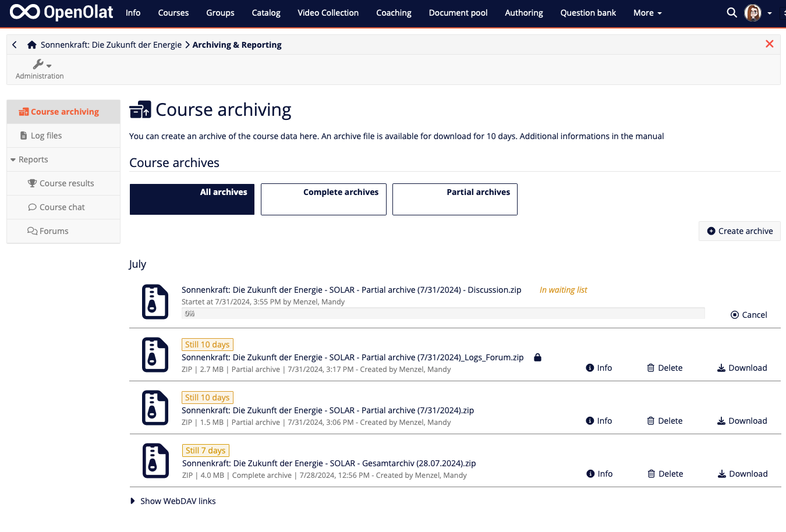Open the OpenOlat home logo
The height and width of the screenshot is (532, 786).
pos(61,12)
